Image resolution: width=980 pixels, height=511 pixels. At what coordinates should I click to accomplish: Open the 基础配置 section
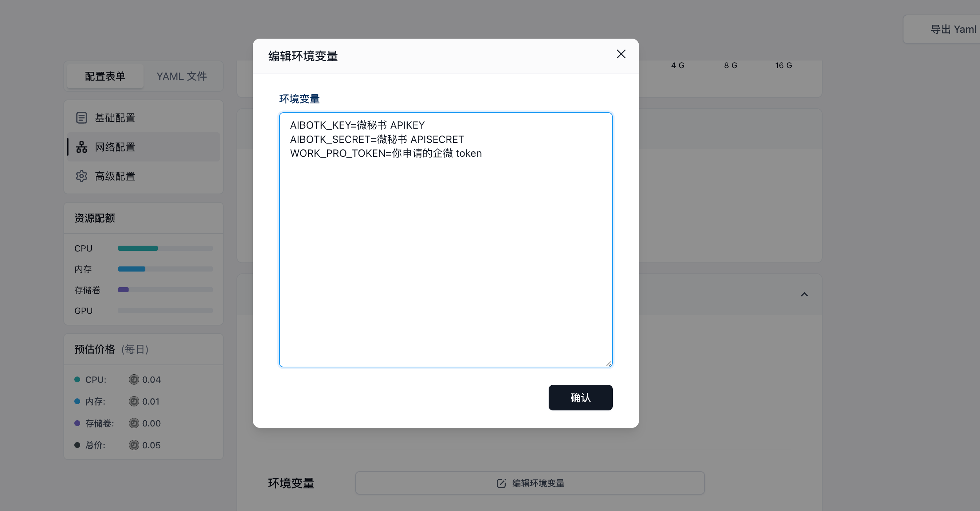coord(115,118)
